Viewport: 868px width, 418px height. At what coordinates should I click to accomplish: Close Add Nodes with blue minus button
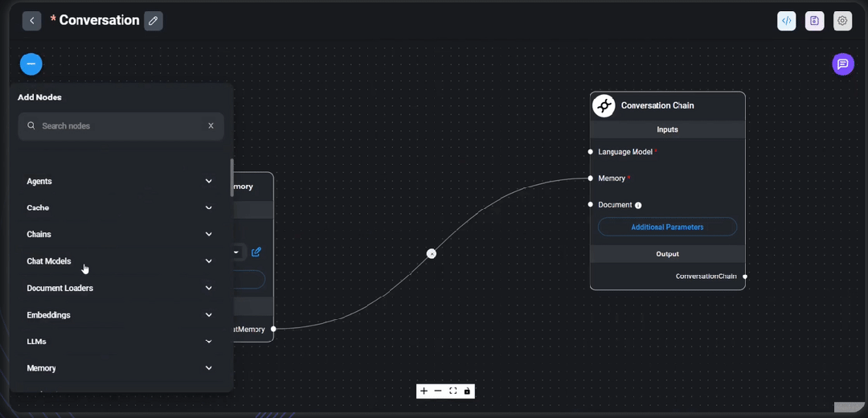[x=31, y=64]
